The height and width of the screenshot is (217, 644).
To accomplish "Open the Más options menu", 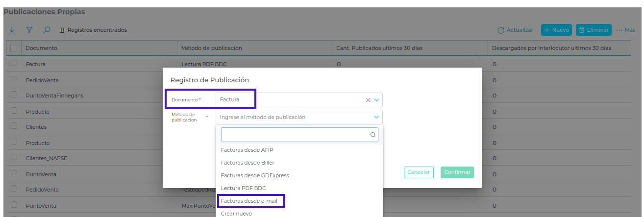I will 626,30.
